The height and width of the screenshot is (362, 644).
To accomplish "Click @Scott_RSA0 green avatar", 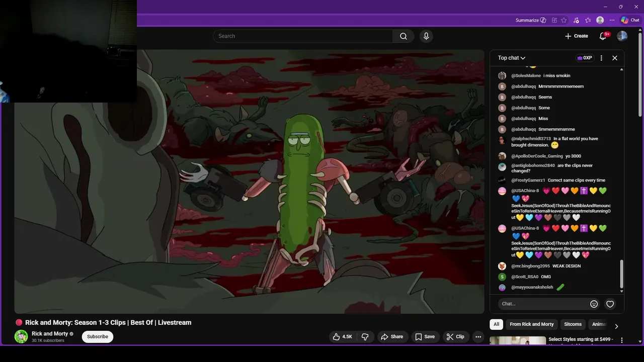I will click(x=502, y=277).
